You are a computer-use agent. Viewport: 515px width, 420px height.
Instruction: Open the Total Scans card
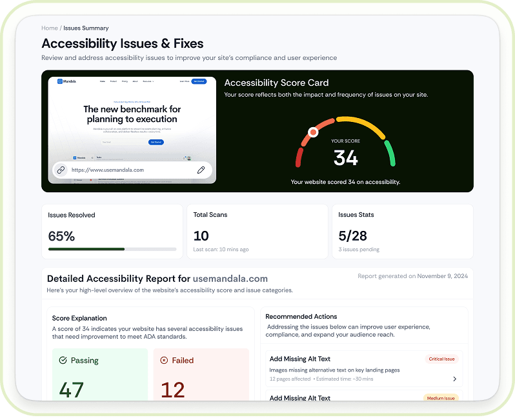coord(257,232)
